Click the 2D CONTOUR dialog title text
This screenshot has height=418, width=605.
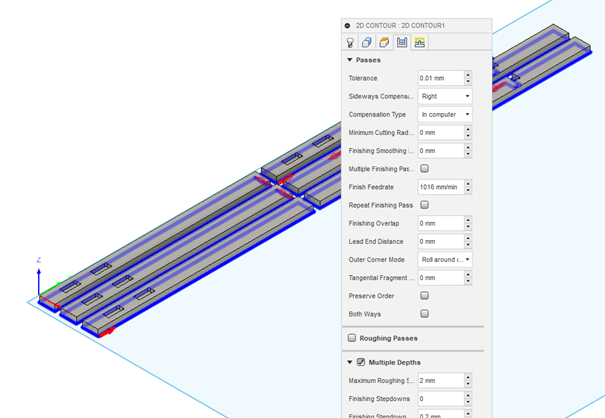(x=400, y=25)
